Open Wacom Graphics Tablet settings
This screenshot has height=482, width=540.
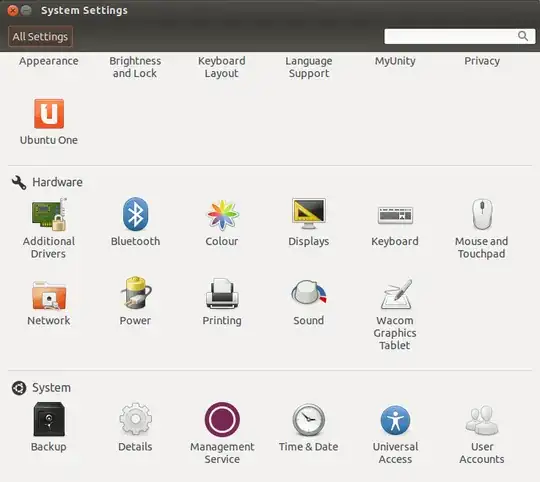click(x=396, y=294)
